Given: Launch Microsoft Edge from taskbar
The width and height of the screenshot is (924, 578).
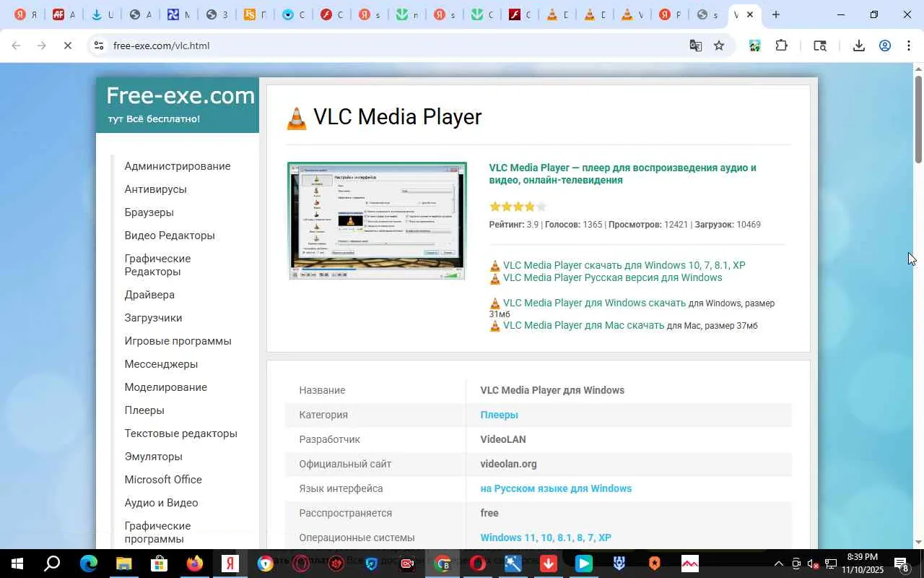Looking at the screenshot, I should point(88,564).
